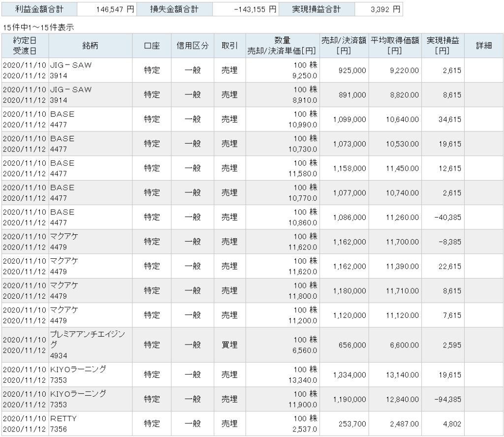The height and width of the screenshot is (437, 504).
Task: Click the 10,990.0 unit price cell
Action: 303,125
